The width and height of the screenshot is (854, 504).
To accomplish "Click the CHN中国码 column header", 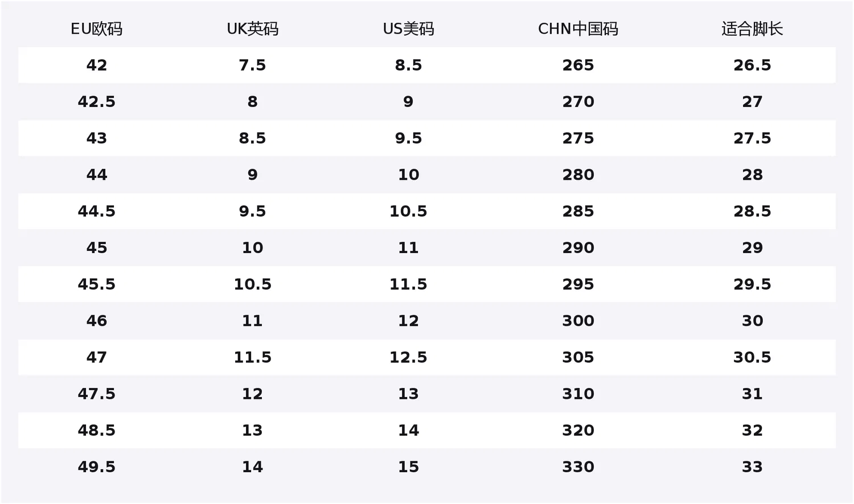I will click(578, 29).
